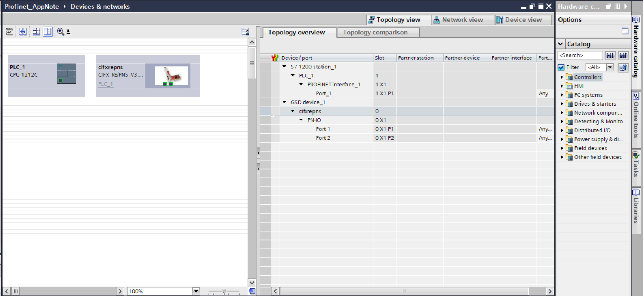Click the zoom slider below topology canvas

[x=224, y=291]
